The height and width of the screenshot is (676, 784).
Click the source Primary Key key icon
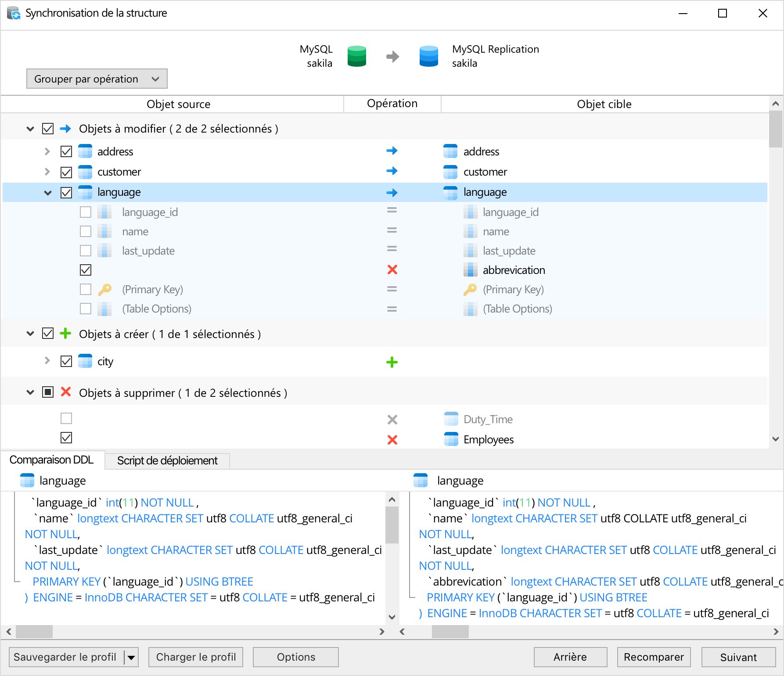coord(104,289)
